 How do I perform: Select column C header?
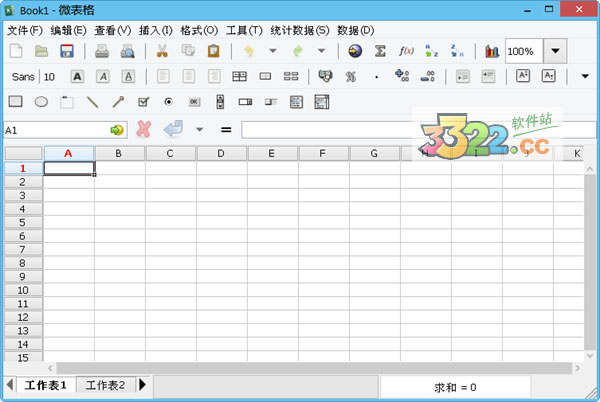click(170, 153)
